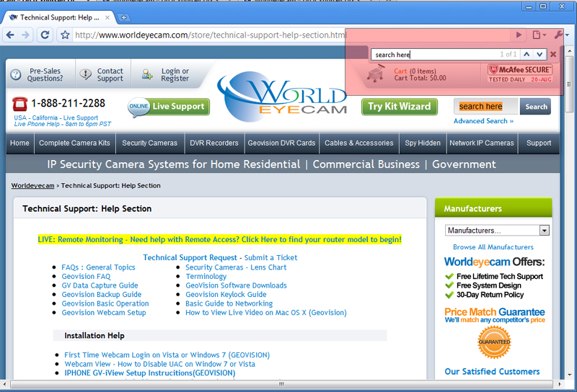Viewport: 577px width, 392px height.
Task: Go back using browser back arrow
Action: pos(10,35)
